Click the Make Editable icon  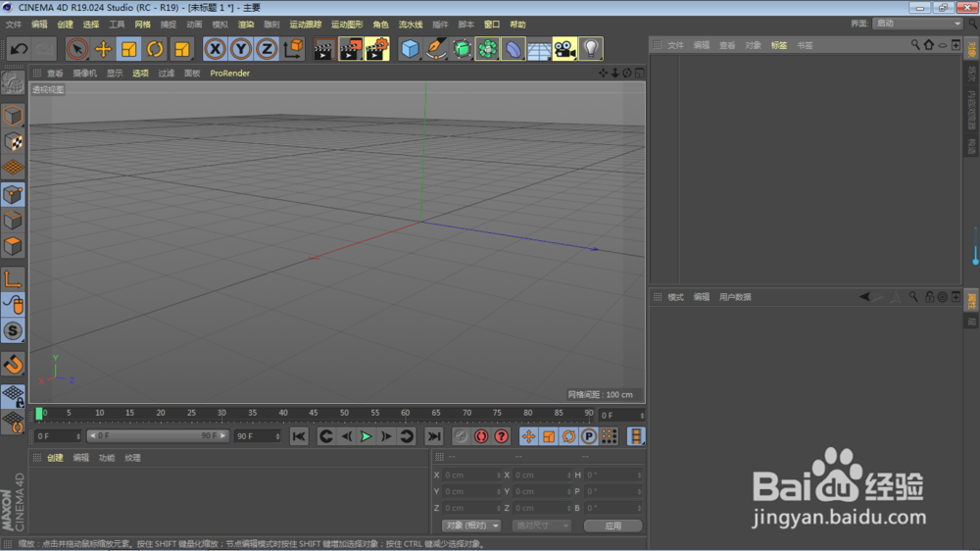(x=13, y=83)
